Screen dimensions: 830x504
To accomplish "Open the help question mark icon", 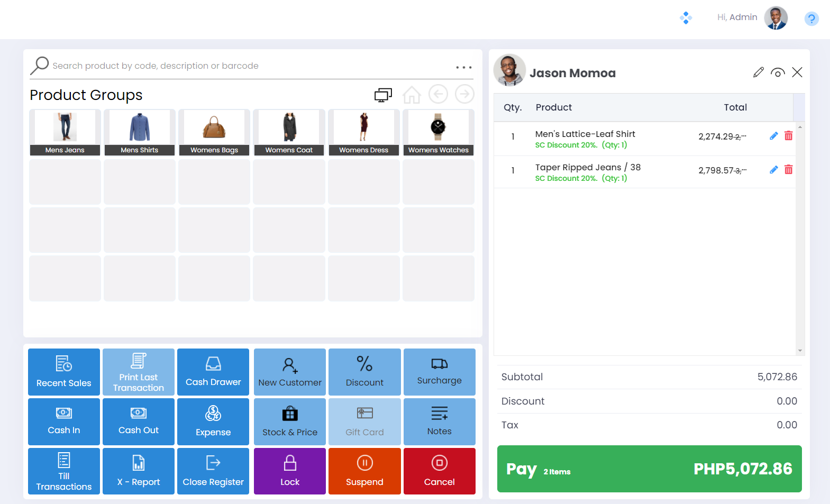I will point(811,19).
